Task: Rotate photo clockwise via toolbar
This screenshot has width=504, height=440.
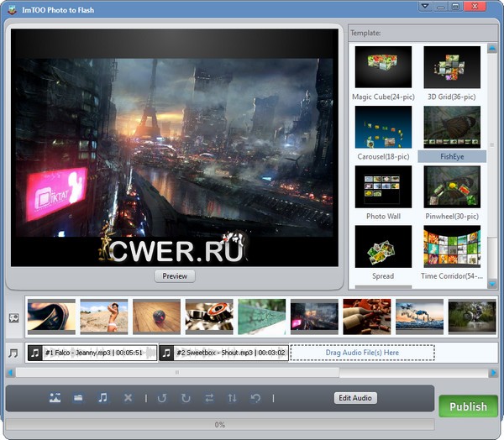Action: coord(186,398)
